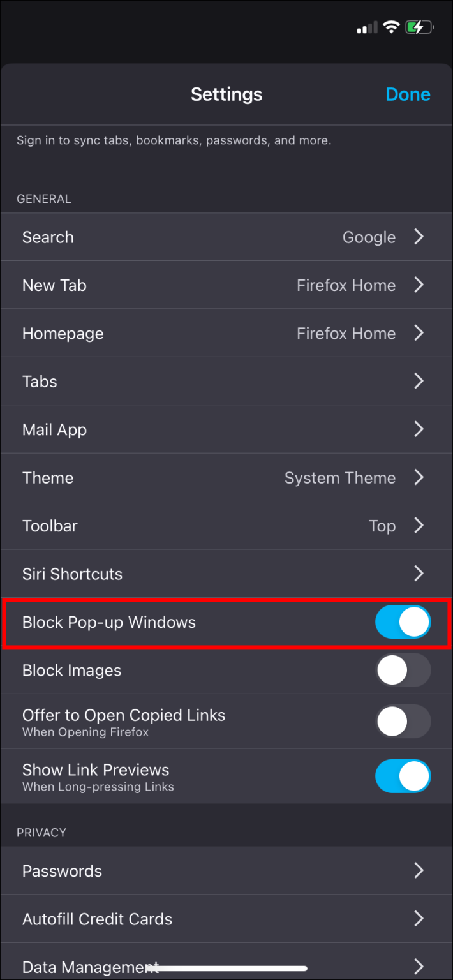This screenshot has height=980, width=453.
Task: Tap the battery charging indicator
Action: (x=420, y=27)
